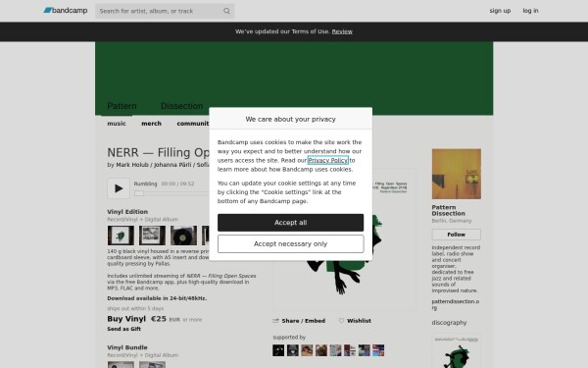588x368 pixels.
Task: Click the discography heading
Action: click(449, 323)
